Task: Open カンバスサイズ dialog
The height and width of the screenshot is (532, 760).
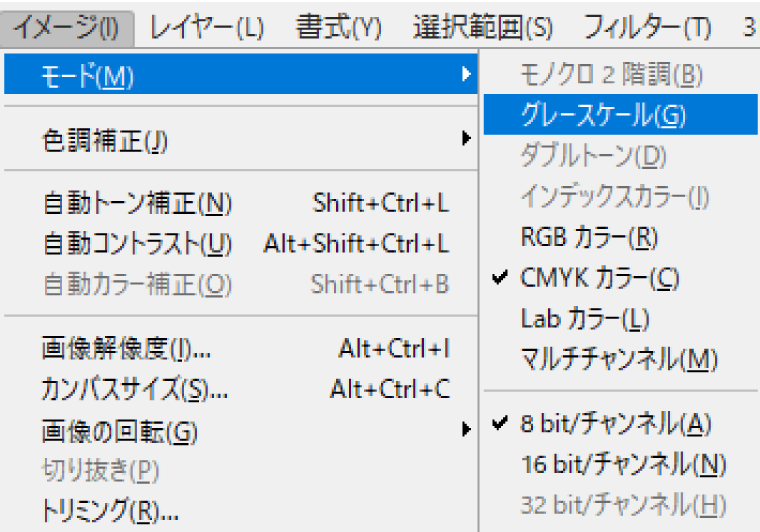Action: (240, 388)
